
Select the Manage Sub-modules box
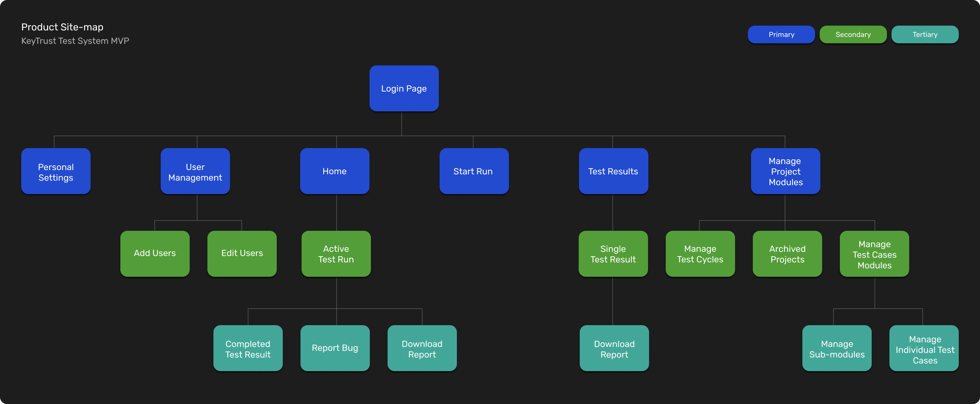point(837,348)
